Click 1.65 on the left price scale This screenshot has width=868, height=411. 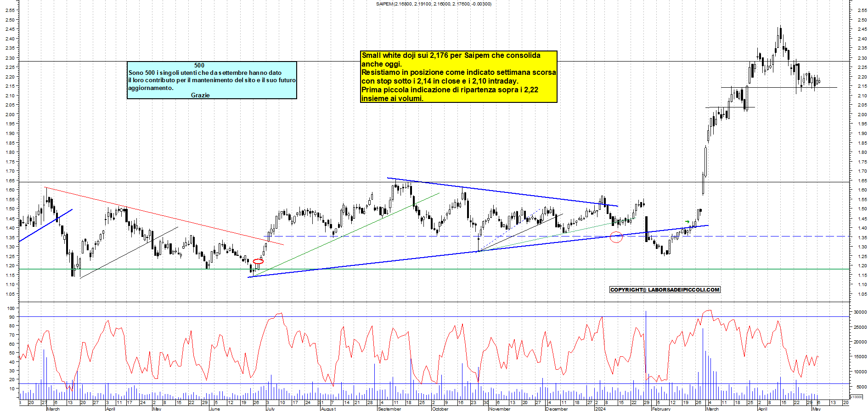10,180
